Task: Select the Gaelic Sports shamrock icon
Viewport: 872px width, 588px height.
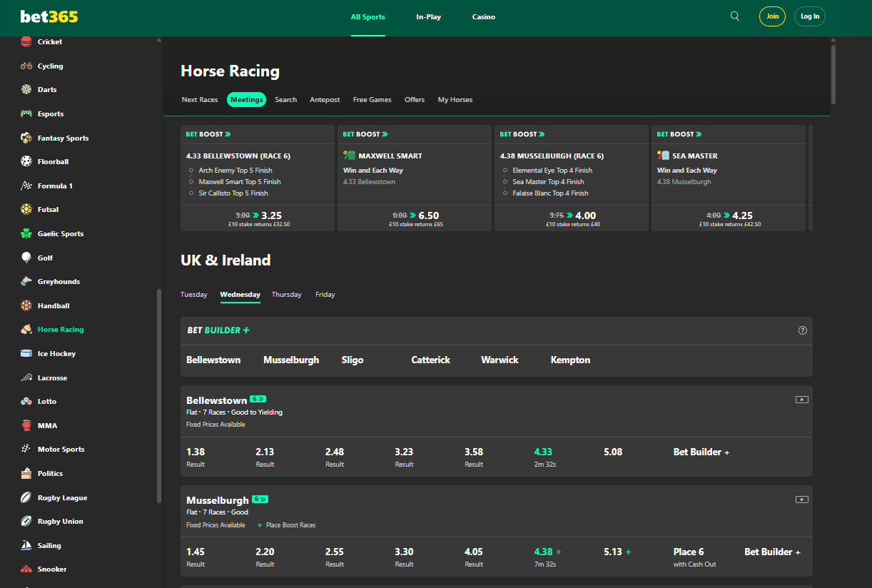Action: [26, 233]
